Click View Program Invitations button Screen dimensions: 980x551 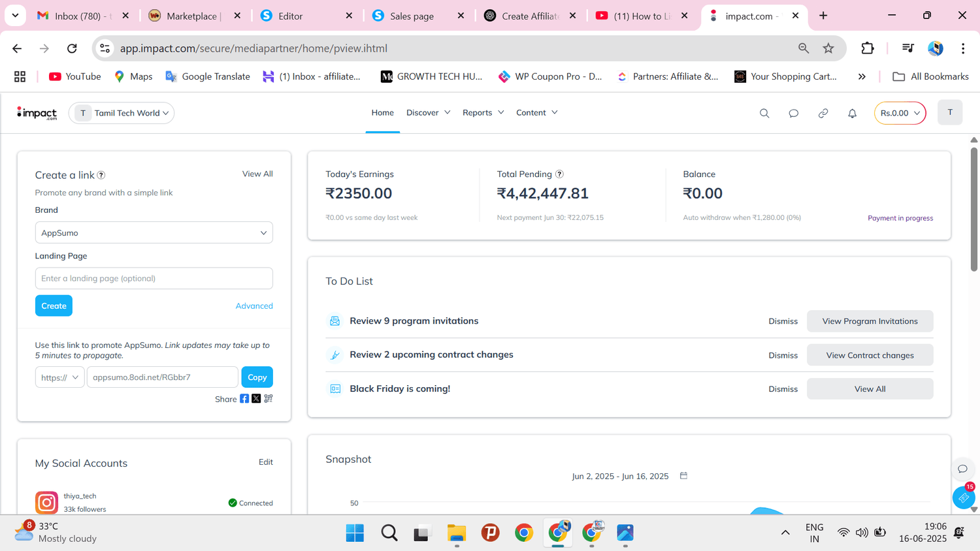[x=870, y=321]
